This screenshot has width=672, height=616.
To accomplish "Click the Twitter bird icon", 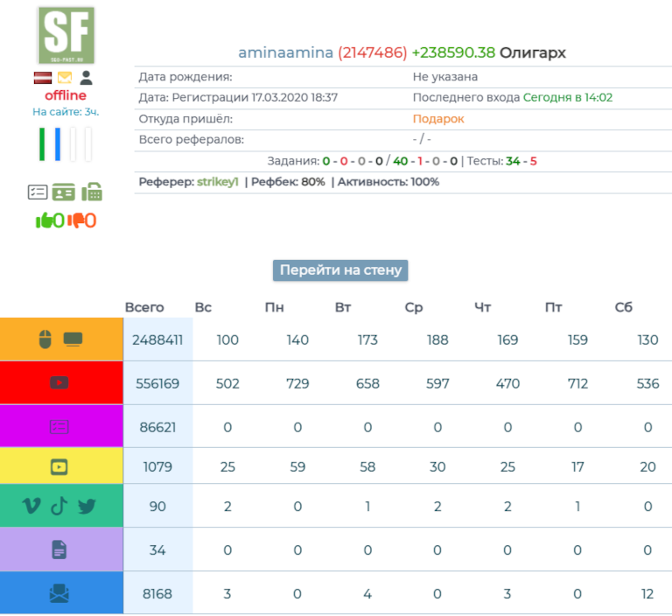I will pyautogui.click(x=87, y=506).
